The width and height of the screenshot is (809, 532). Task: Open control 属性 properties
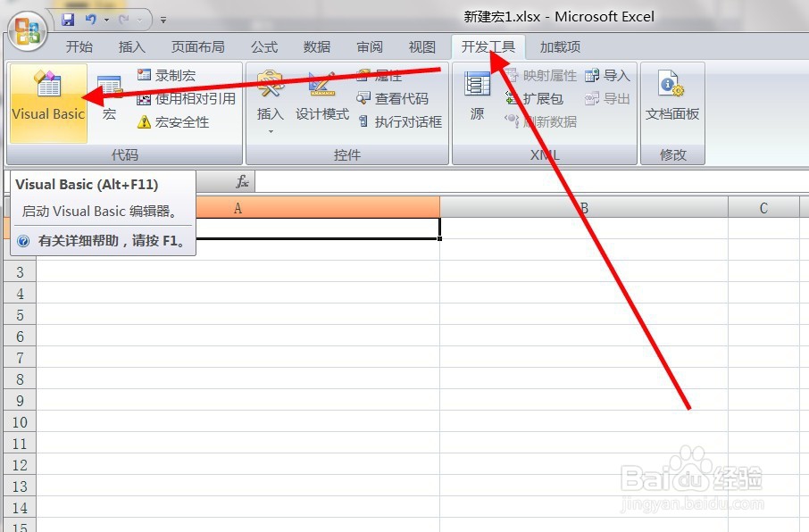point(379,75)
